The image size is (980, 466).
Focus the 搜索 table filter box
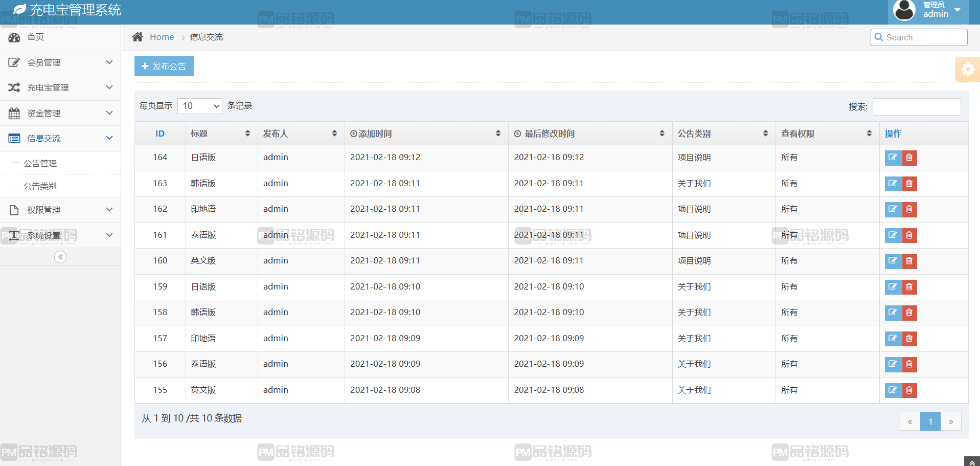point(917,107)
